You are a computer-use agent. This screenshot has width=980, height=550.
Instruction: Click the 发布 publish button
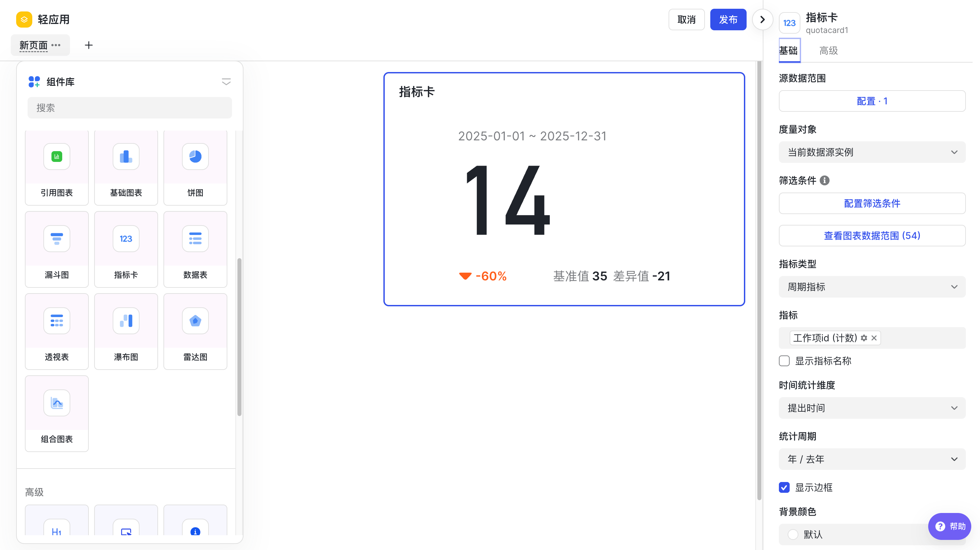click(728, 20)
